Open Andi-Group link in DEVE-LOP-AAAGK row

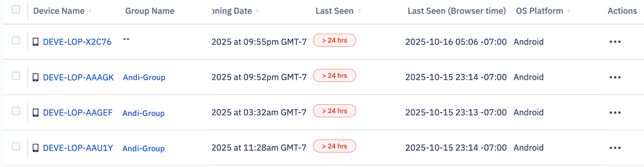click(144, 77)
